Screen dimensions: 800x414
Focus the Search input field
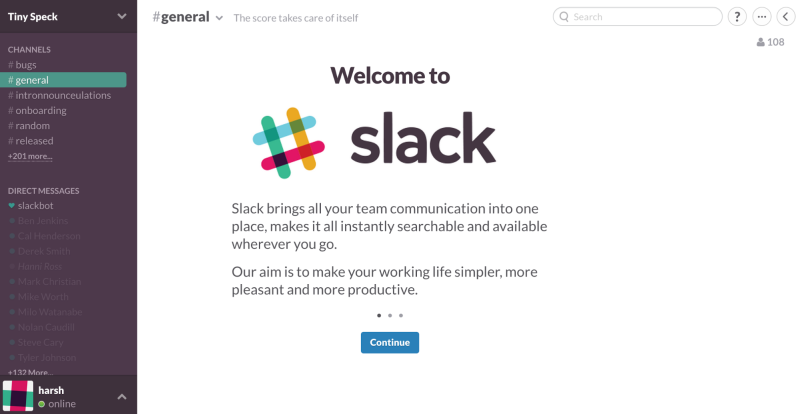(x=638, y=17)
